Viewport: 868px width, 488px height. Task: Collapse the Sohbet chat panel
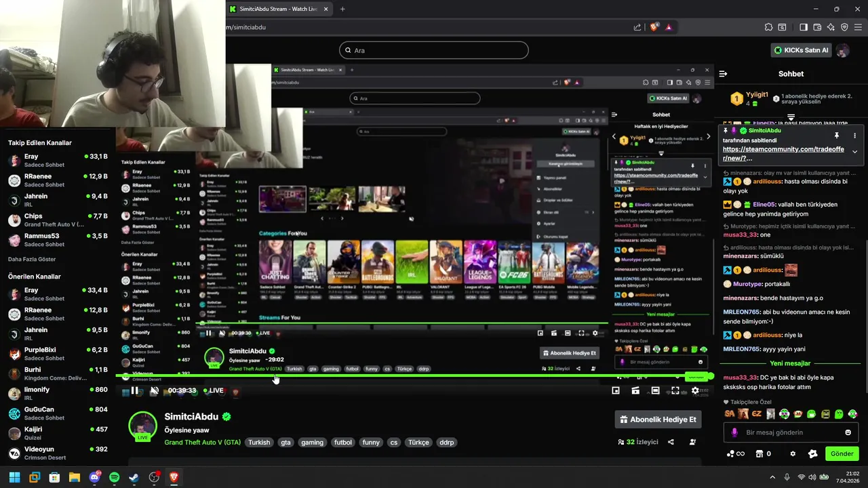(x=723, y=74)
